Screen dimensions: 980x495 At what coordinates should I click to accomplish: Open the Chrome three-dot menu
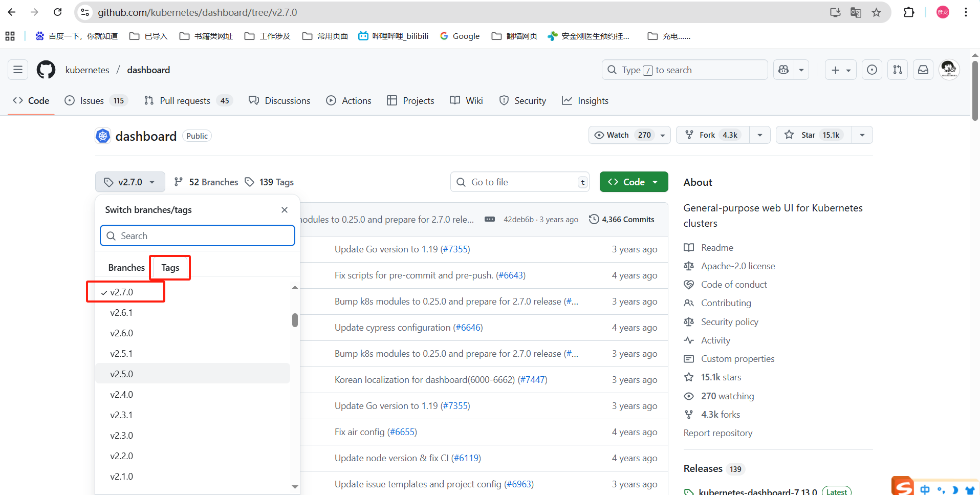[x=966, y=12]
